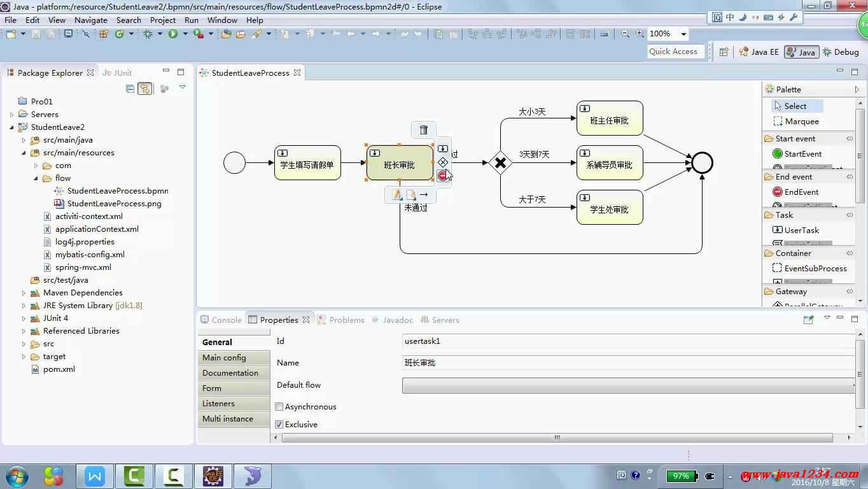Open the Navigate menu
The image size is (868, 489).
[91, 20]
